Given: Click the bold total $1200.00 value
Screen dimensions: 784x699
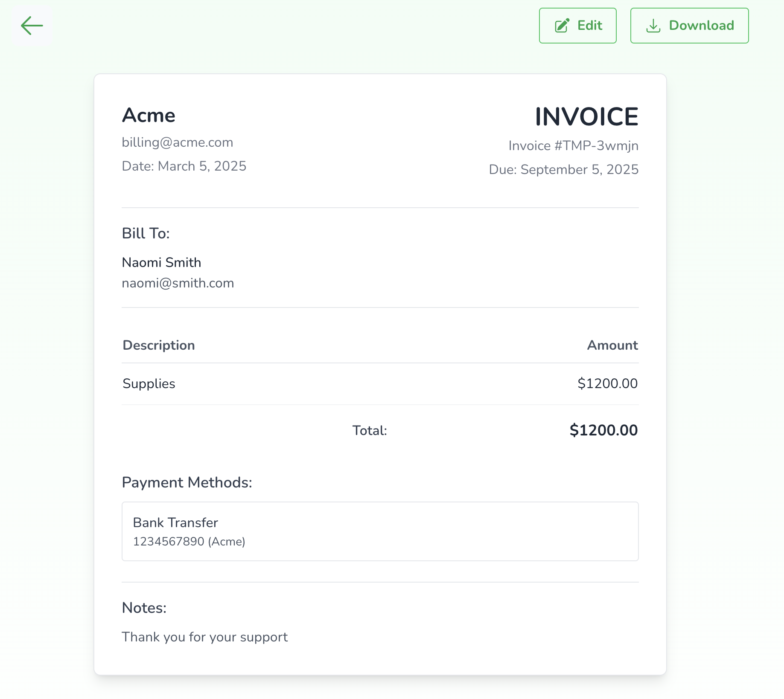Looking at the screenshot, I should click(603, 430).
